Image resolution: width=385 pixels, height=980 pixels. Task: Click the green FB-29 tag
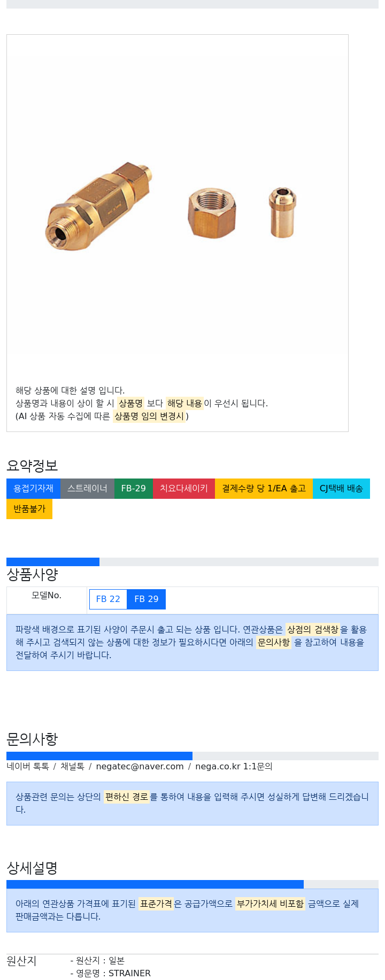point(133,489)
